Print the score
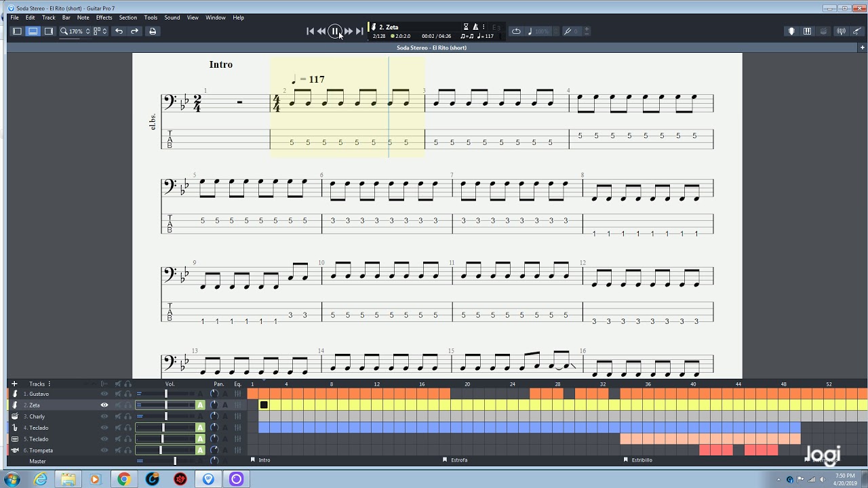 point(153,31)
